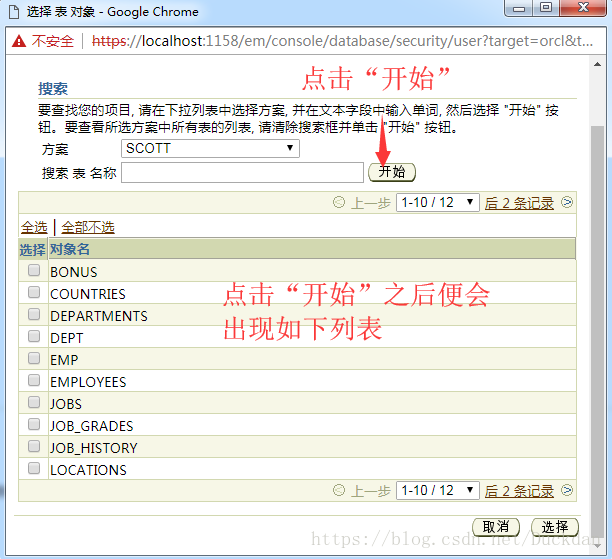612x559 pixels.
Task: Click the 搜索 表 名称 text field
Action: [242, 173]
